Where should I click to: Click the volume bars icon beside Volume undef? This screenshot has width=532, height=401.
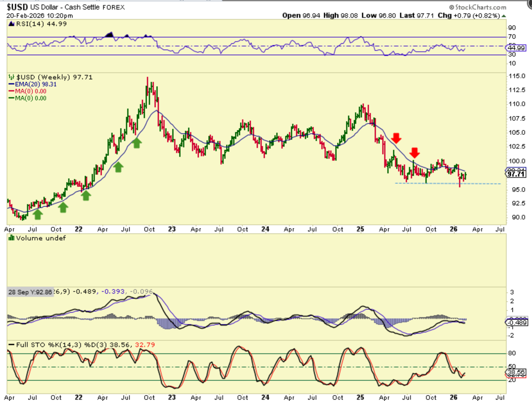[x=11, y=238]
